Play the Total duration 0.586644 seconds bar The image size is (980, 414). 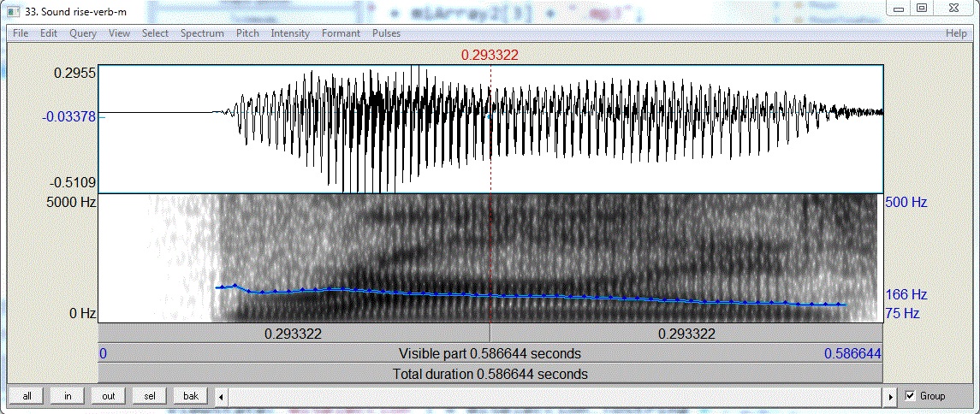[x=490, y=375]
